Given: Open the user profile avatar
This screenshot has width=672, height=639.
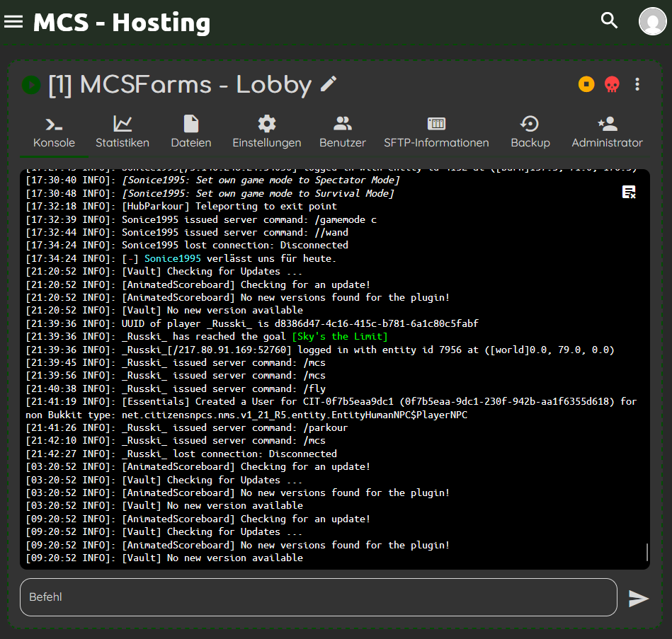Looking at the screenshot, I should [652, 21].
